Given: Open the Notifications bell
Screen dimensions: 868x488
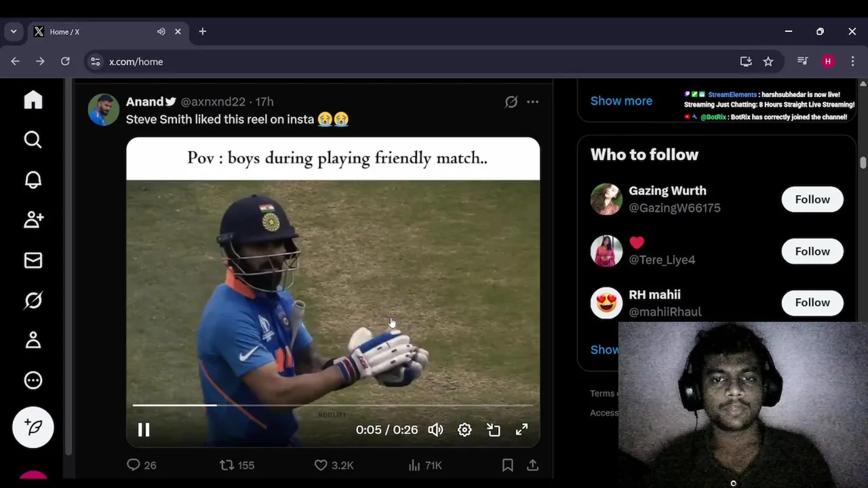Looking at the screenshot, I should click(33, 180).
